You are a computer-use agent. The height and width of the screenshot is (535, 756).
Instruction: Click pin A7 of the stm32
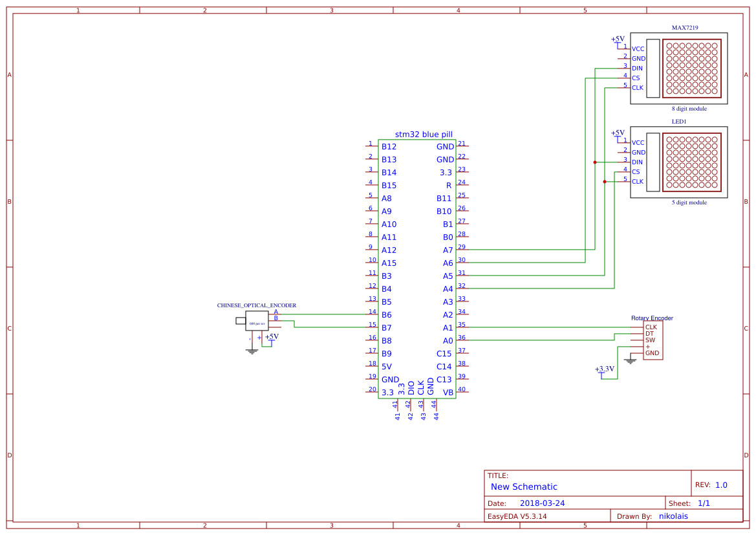coord(447,250)
